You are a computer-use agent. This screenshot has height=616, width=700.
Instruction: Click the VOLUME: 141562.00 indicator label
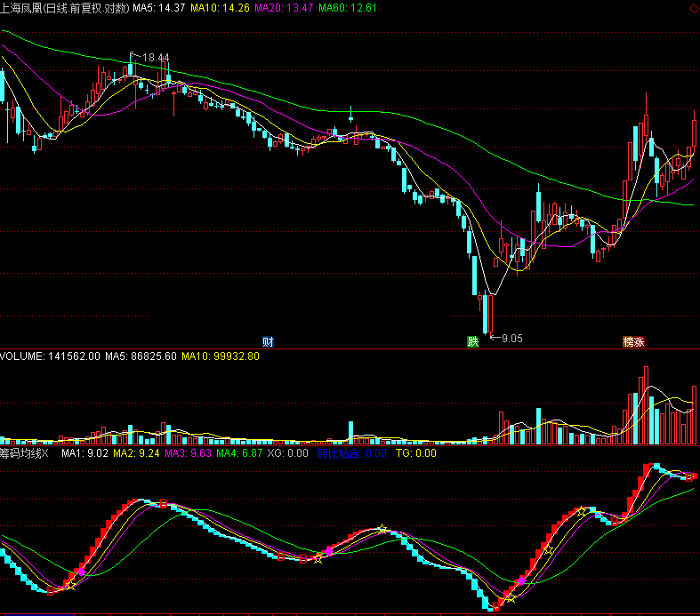(x=50, y=356)
